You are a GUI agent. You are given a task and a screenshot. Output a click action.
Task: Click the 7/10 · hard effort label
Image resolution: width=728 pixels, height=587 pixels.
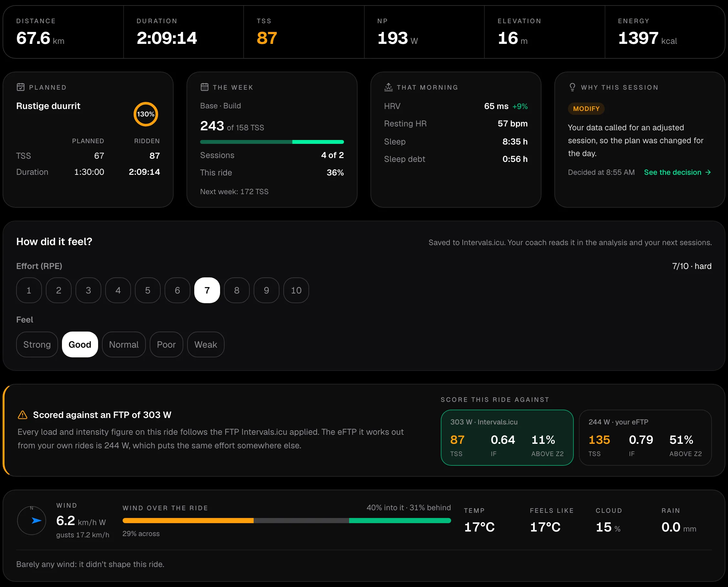pos(692,266)
